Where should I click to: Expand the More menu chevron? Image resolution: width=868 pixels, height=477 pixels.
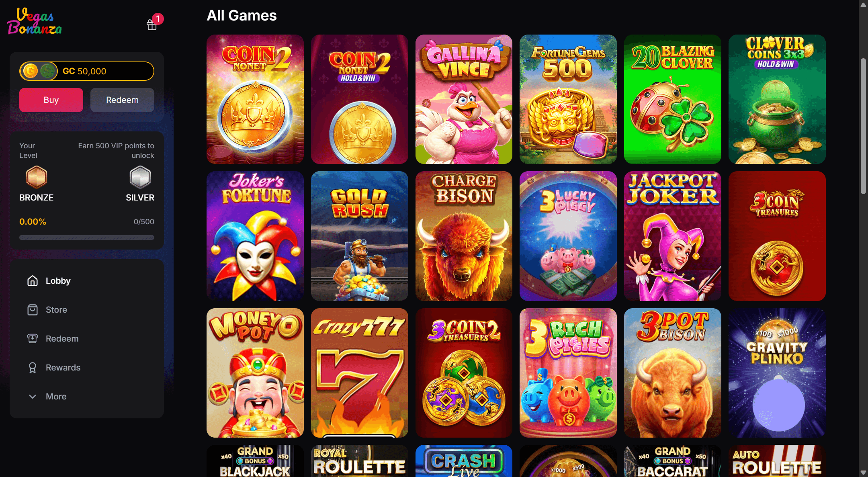tap(33, 396)
